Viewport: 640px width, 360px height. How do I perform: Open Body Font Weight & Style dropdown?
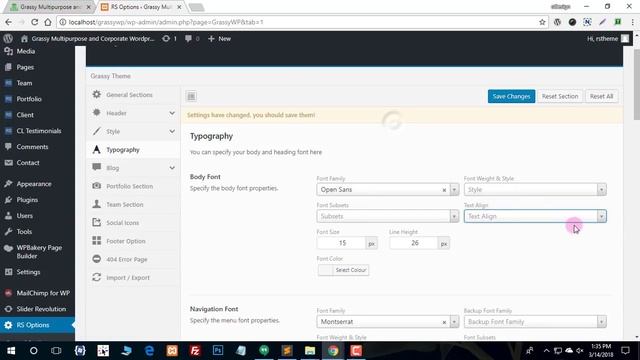pyautogui.click(x=535, y=190)
